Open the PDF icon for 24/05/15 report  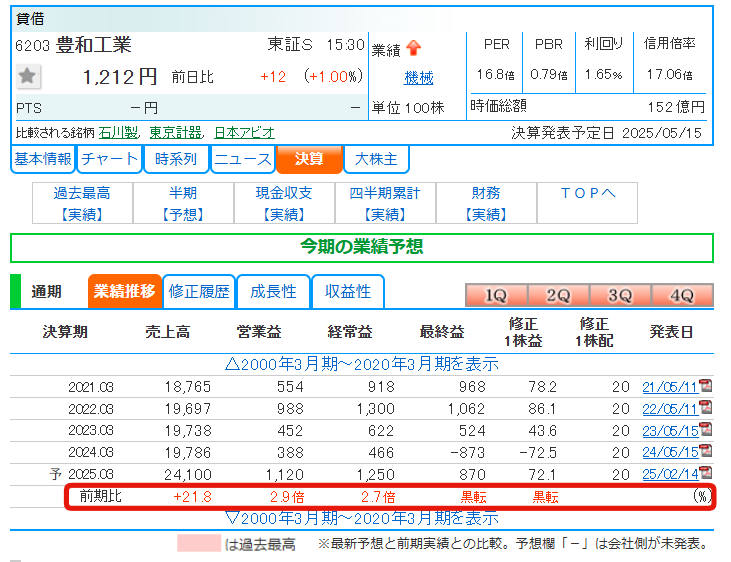705,451
